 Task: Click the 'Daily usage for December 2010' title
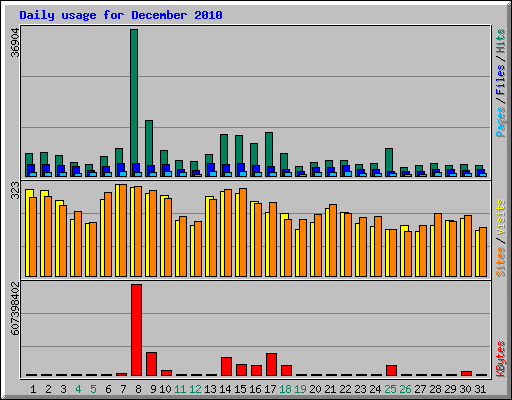(x=121, y=15)
